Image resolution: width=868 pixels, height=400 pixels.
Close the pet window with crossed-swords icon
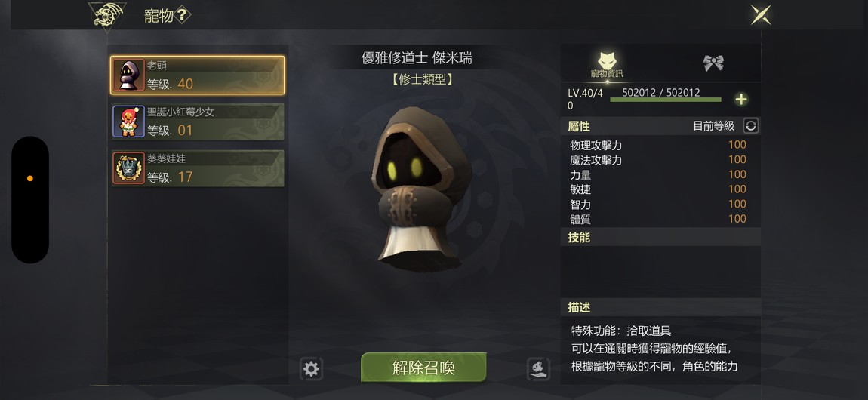click(x=760, y=15)
